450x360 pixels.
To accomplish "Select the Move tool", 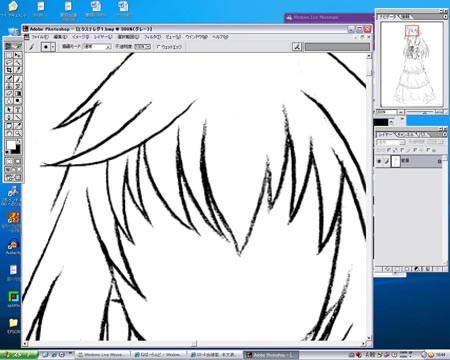I will pyautogui.click(x=18, y=55).
